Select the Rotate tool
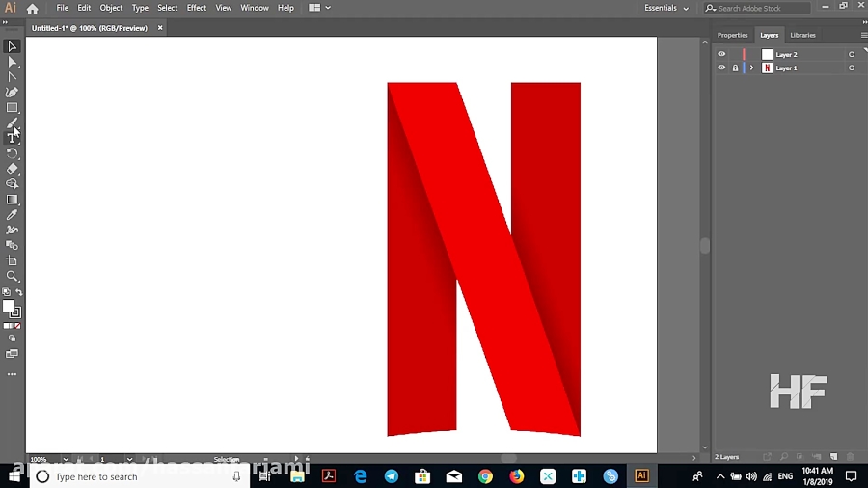The width and height of the screenshot is (868, 488). coord(12,153)
